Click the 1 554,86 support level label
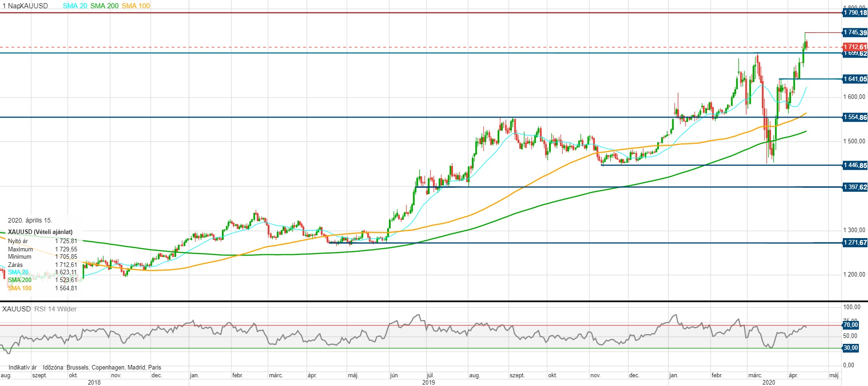Image resolution: width=868 pixels, height=386 pixels. click(x=855, y=117)
